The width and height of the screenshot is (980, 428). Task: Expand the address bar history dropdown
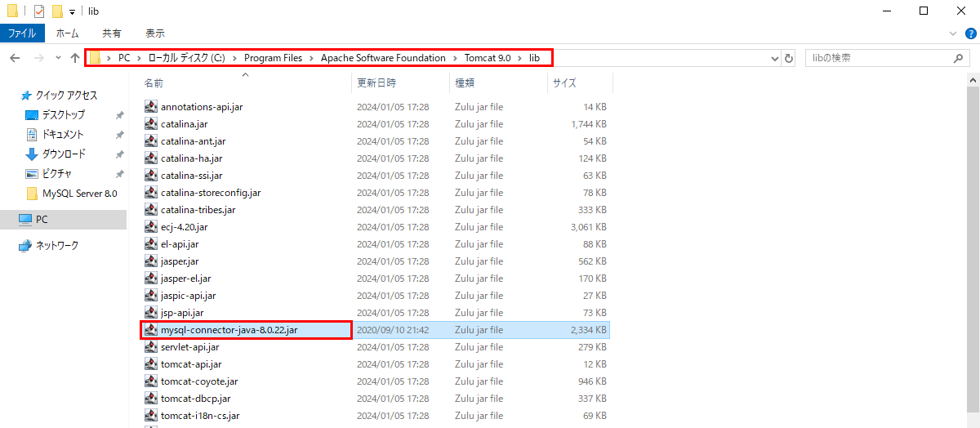(x=776, y=58)
